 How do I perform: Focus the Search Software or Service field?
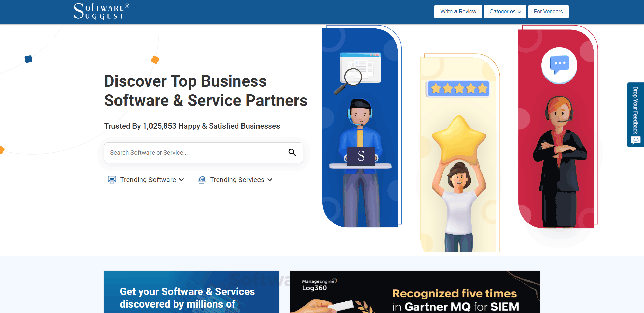tap(203, 152)
